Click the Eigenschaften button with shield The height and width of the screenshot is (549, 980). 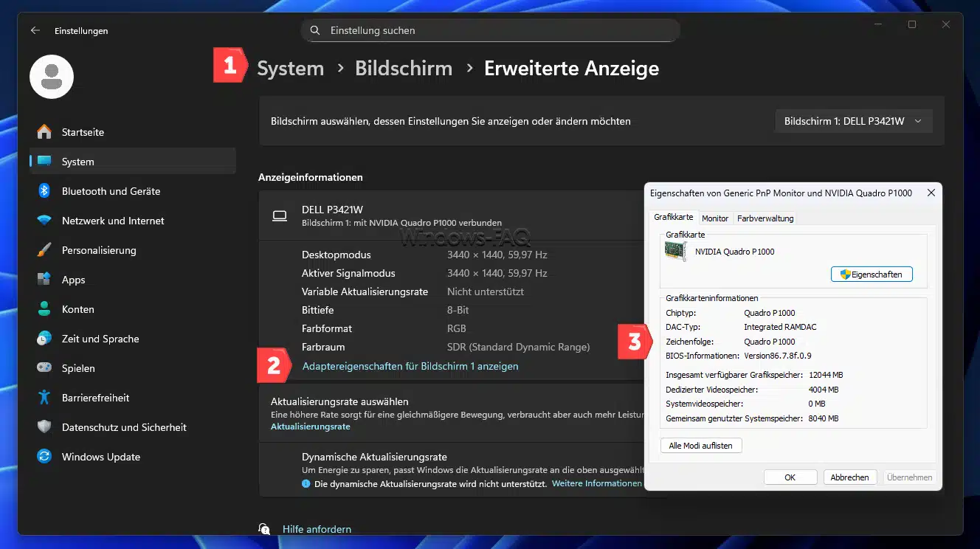click(x=872, y=274)
